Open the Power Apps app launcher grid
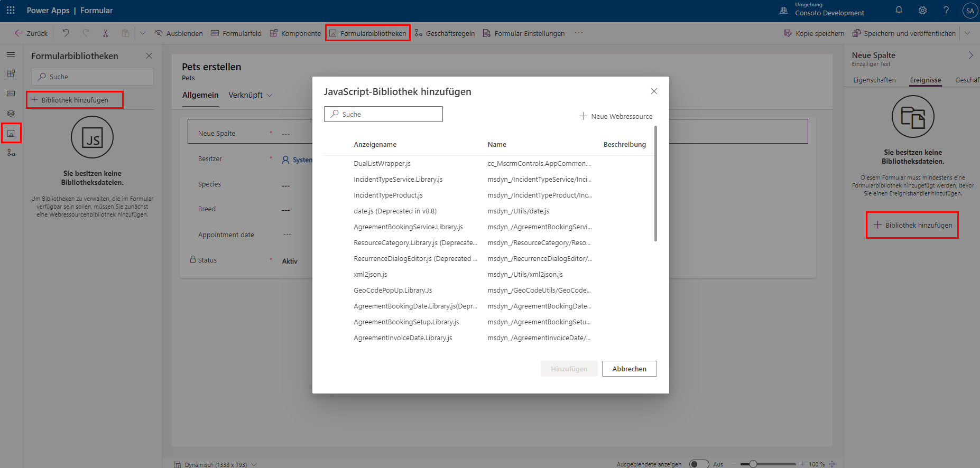 [11, 10]
